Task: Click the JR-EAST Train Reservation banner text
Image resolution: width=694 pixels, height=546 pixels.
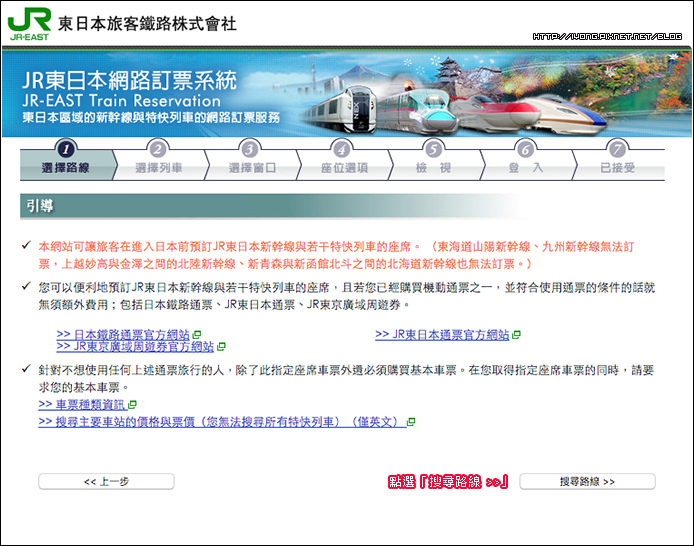Action: coord(121,101)
